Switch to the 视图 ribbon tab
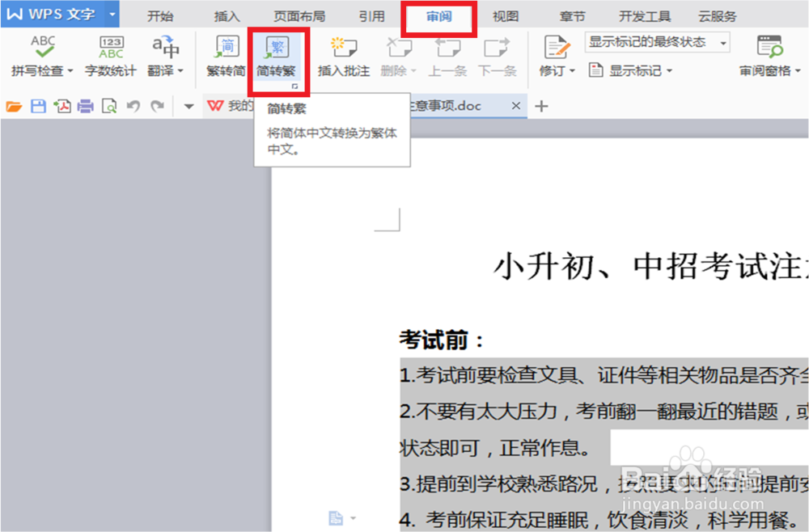Screen dimensions: 809x532 click(x=505, y=15)
